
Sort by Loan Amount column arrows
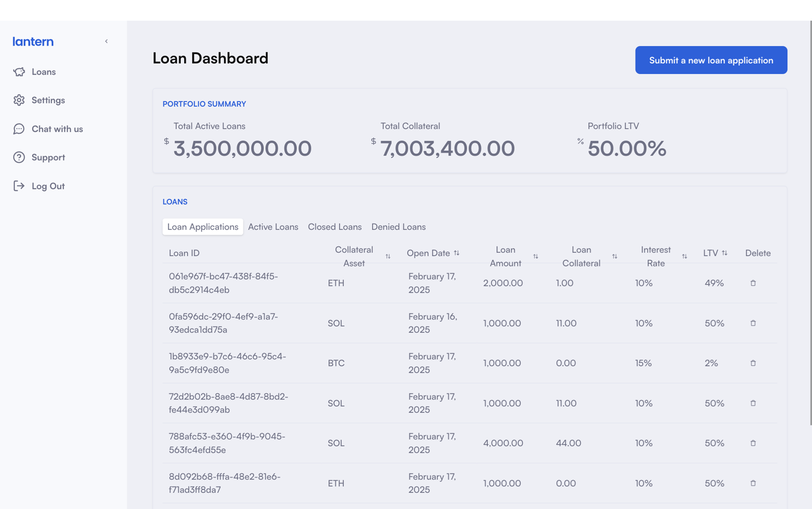[536, 256]
